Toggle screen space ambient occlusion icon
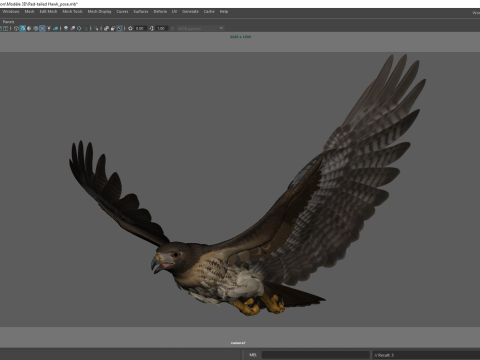The width and height of the screenshot is (480, 360). coord(66,28)
